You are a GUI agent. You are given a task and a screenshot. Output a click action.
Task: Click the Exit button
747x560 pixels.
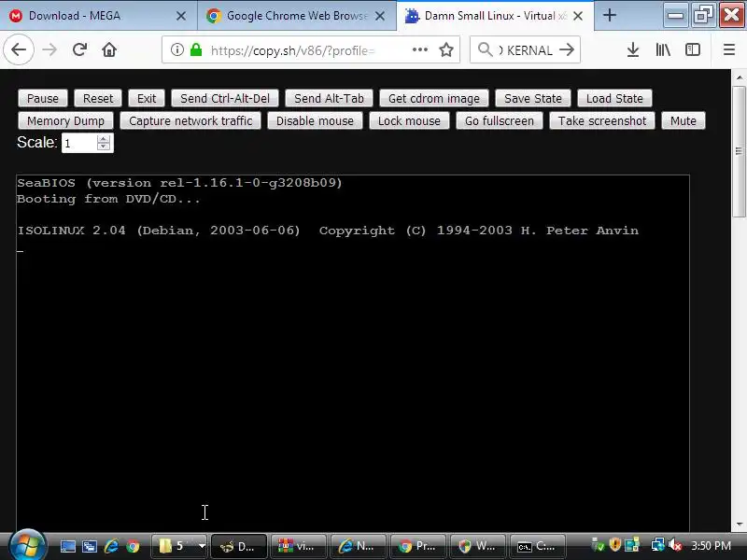coord(147,99)
